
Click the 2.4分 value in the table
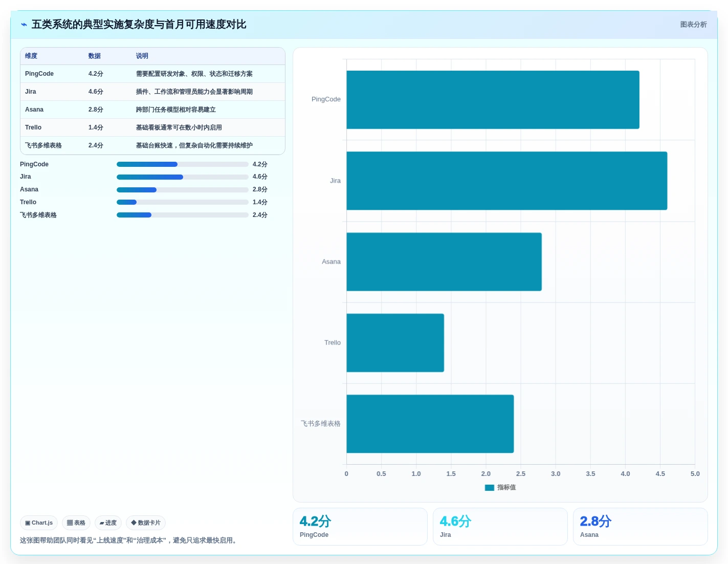[96, 145]
